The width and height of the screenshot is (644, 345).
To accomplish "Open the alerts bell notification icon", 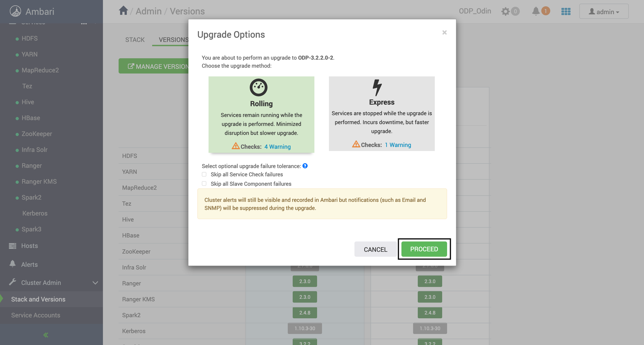I will [x=536, y=11].
